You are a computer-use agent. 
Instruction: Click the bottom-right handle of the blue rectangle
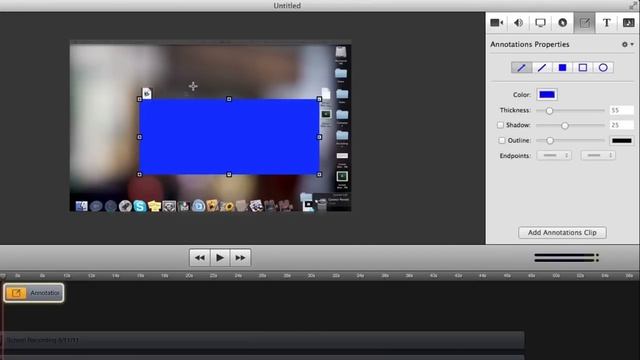(319, 174)
